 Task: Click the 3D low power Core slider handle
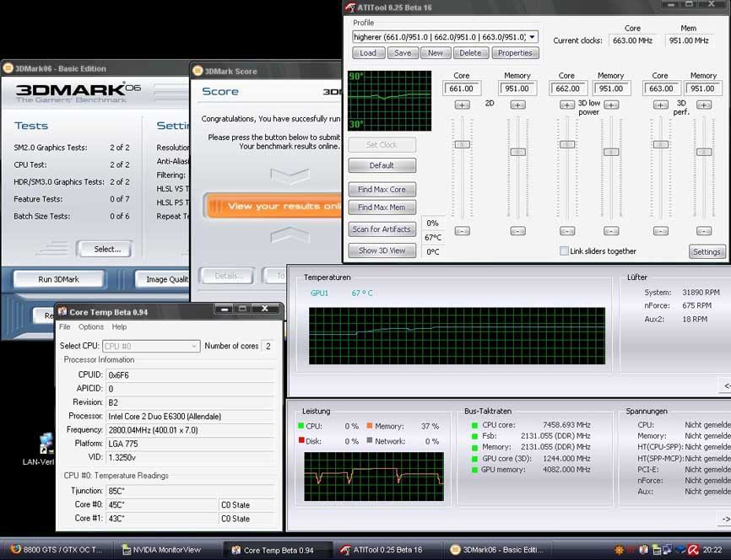pos(567,144)
